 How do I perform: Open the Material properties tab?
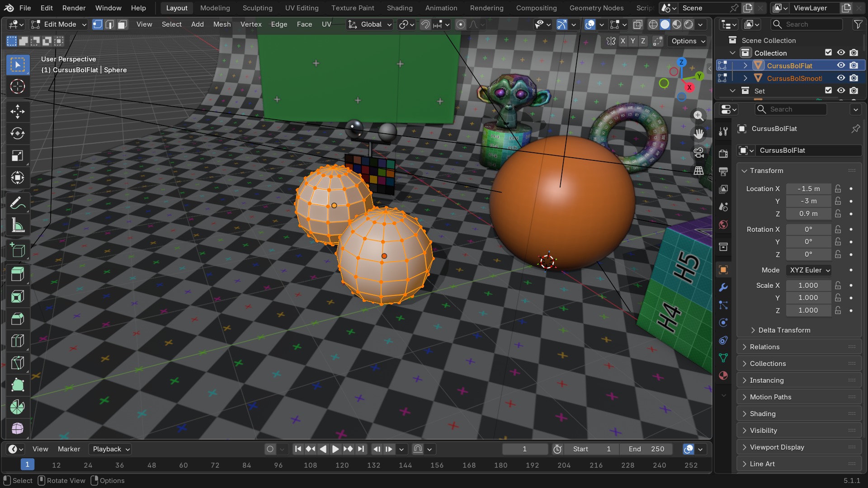(723, 375)
